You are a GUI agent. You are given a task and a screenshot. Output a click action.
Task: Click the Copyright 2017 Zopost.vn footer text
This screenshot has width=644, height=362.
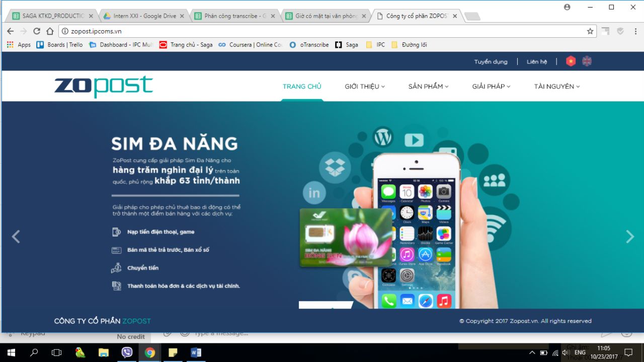[x=525, y=321]
